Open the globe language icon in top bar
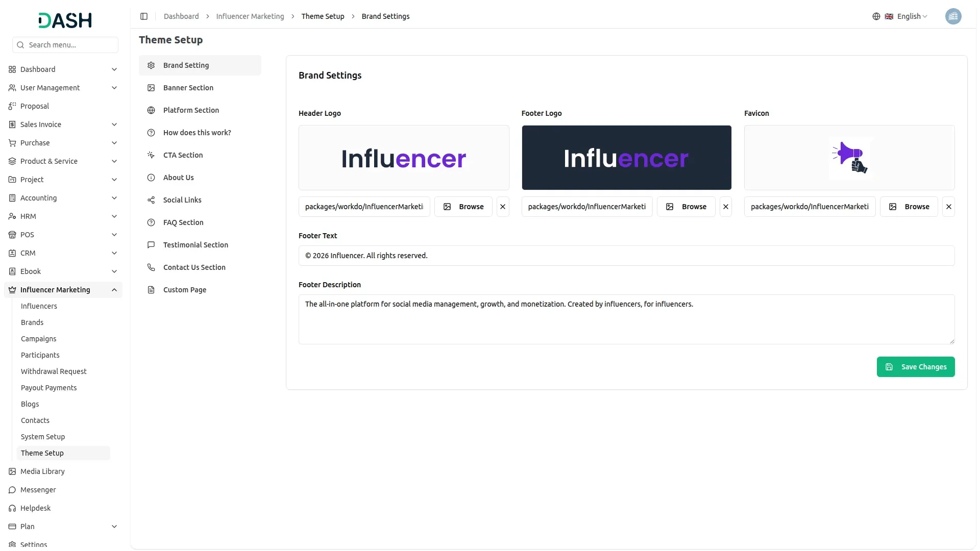980x551 pixels. tap(876, 16)
